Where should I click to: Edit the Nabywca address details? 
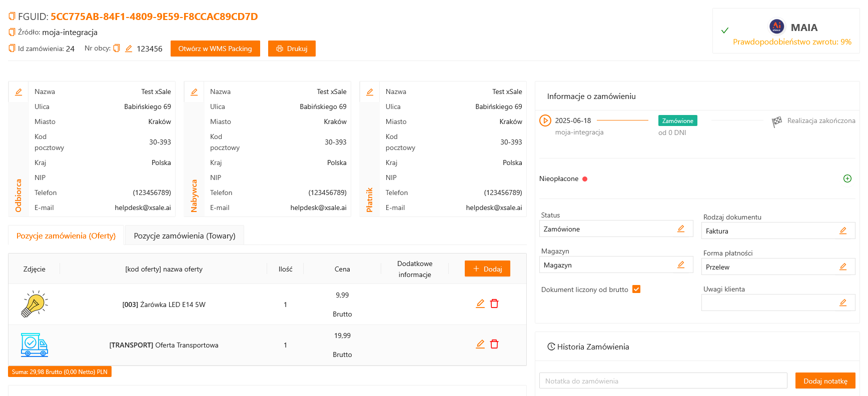(x=194, y=92)
